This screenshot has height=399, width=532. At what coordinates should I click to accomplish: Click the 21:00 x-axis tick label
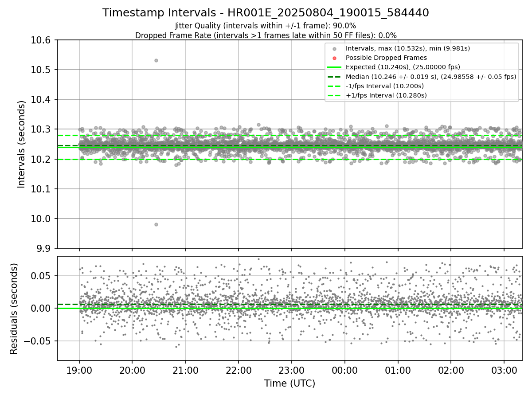point(185,370)
